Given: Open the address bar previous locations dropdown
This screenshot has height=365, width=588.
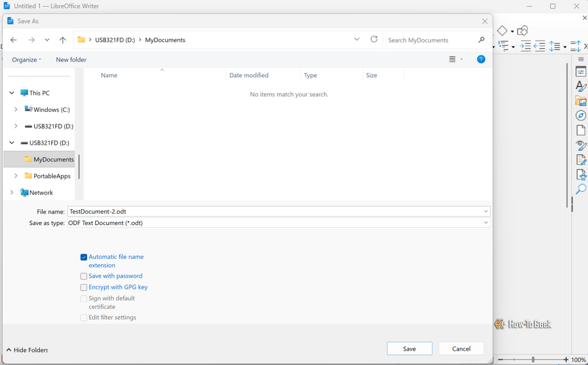Looking at the screenshot, I should coord(357,39).
